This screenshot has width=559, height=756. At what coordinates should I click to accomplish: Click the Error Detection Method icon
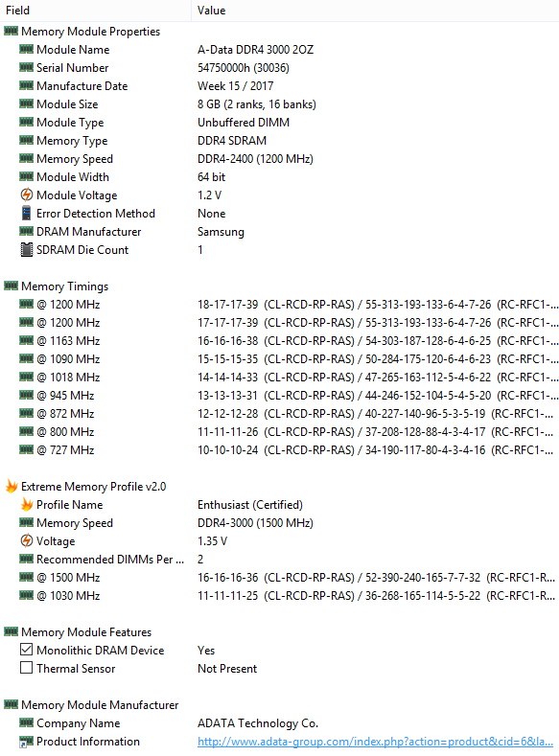coord(27,213)
